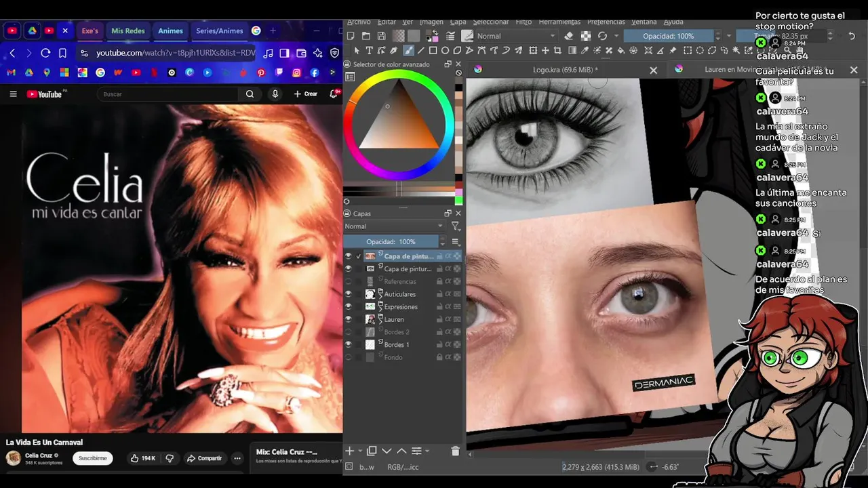Open the Archivo menu
This screenshot has height=488, width=868.
tap(359, 22)
